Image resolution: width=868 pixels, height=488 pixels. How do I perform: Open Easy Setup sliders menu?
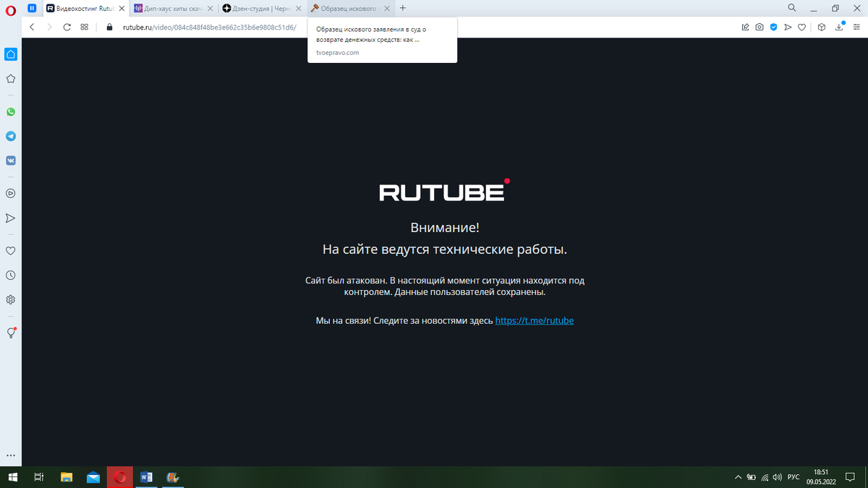[x=856, y=27]
